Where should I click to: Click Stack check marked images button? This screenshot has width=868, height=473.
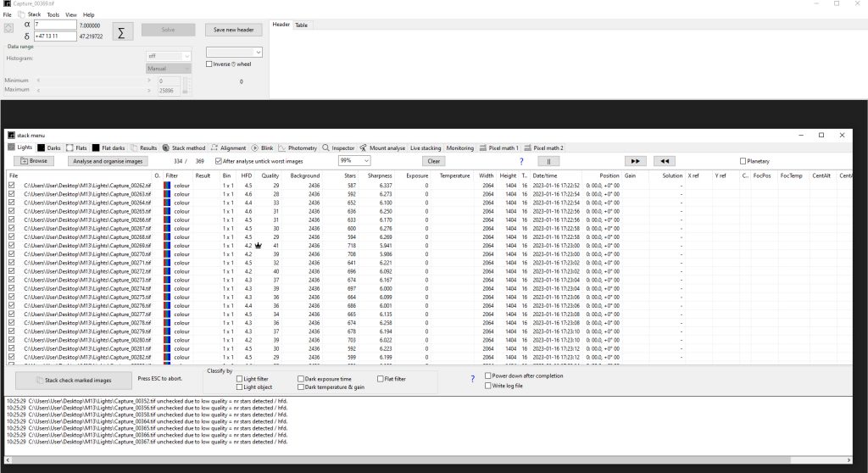pos(74,381)
